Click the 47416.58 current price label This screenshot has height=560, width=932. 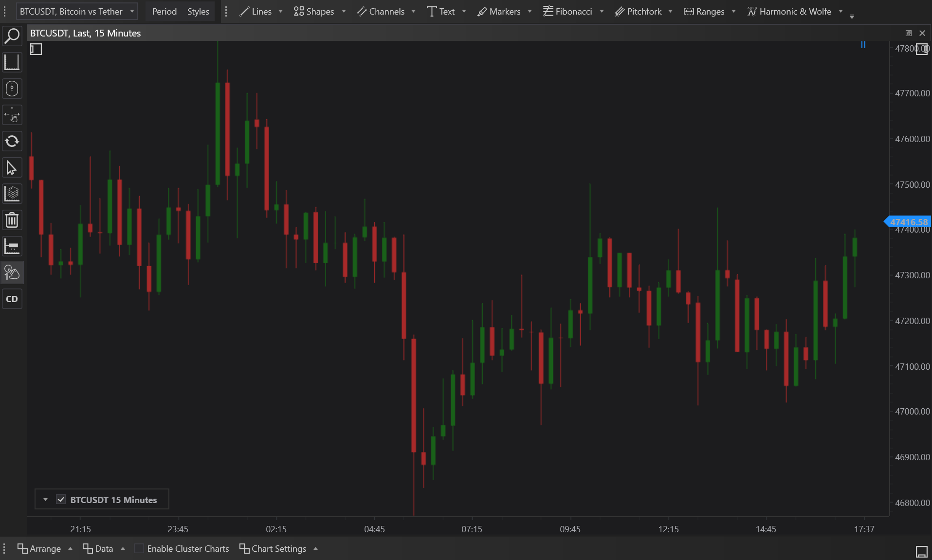click(x=908, y=222)
